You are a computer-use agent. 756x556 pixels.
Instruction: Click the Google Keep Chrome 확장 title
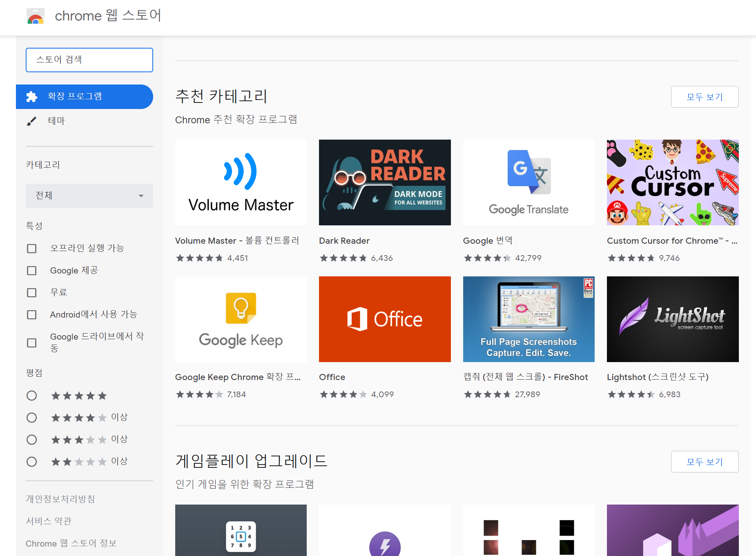(x=238, y=377)
